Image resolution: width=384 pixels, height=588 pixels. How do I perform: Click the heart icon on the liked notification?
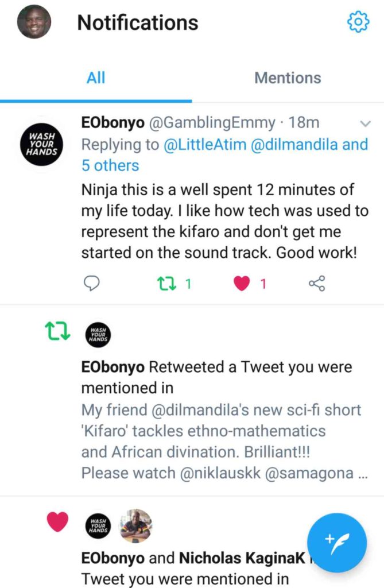coord(56,523)
